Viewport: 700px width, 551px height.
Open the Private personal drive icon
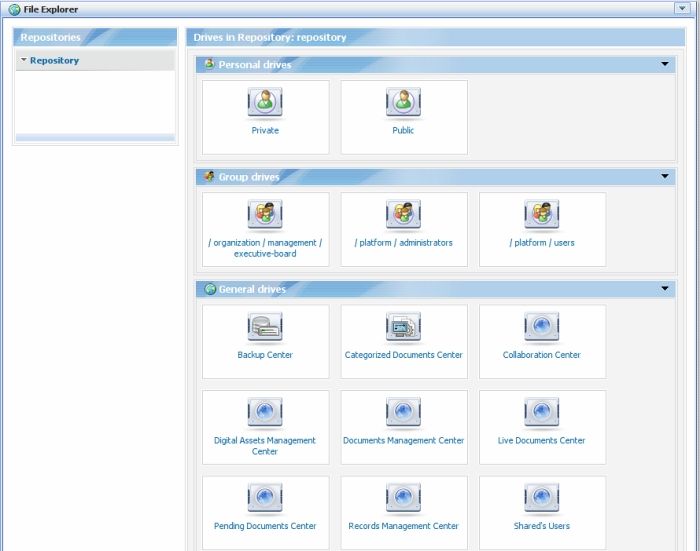pyautogui.click(x=265, y=103)
